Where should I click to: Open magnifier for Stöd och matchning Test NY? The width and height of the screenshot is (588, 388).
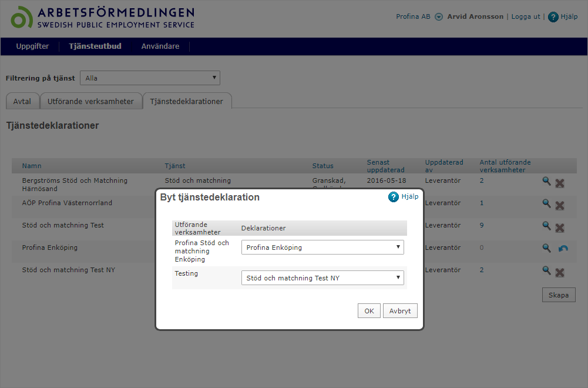tap(546, 270)
